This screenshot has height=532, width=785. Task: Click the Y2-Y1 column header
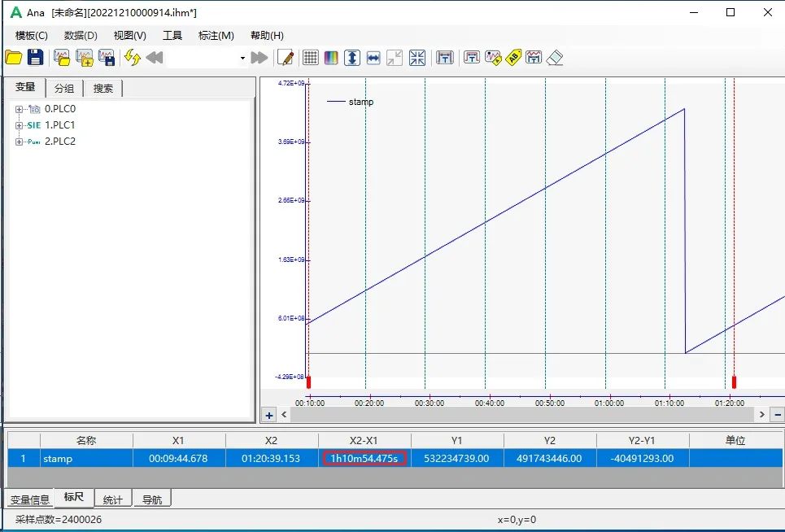pyautogui.click(x=642, y=440)
